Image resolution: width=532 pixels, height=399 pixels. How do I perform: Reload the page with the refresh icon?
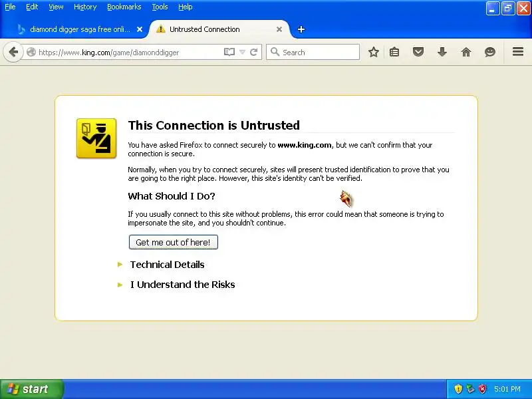(253, 53)
